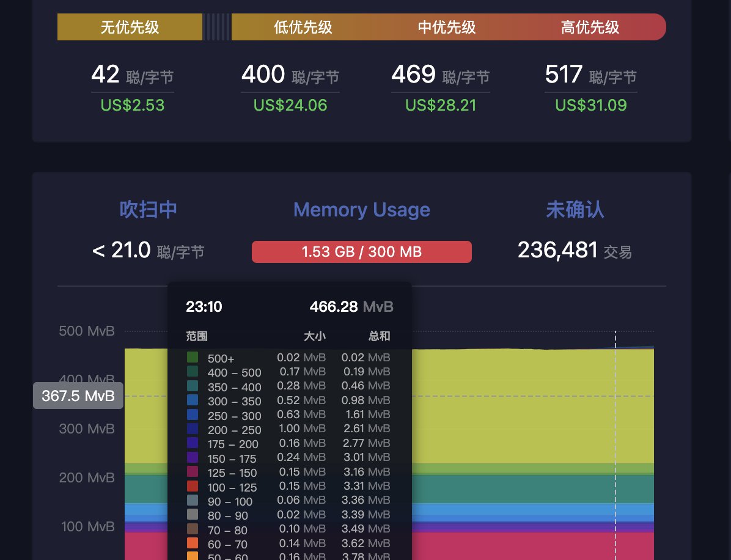Click the 175 – 200 range color swatch
The height and width of the screenshot is (560, 731).
(x=193, y=443)
